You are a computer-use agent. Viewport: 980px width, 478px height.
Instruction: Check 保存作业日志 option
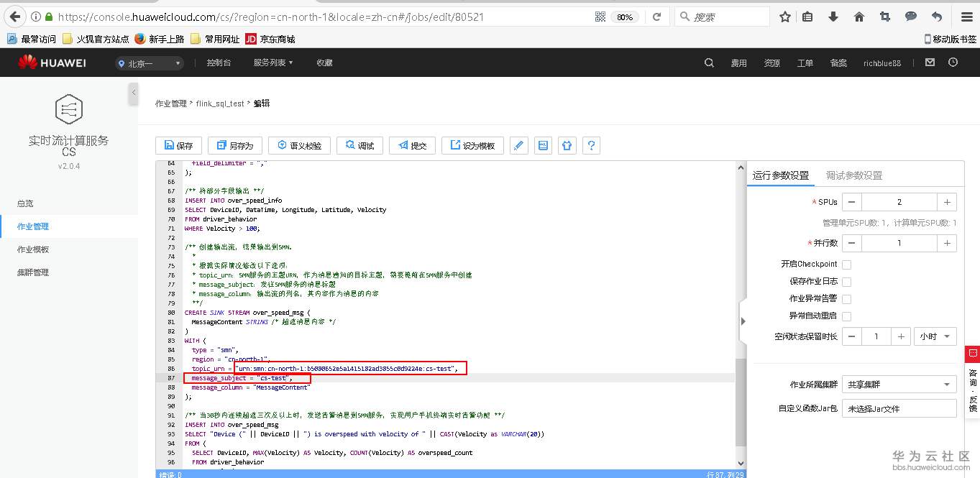coord(846,281)
